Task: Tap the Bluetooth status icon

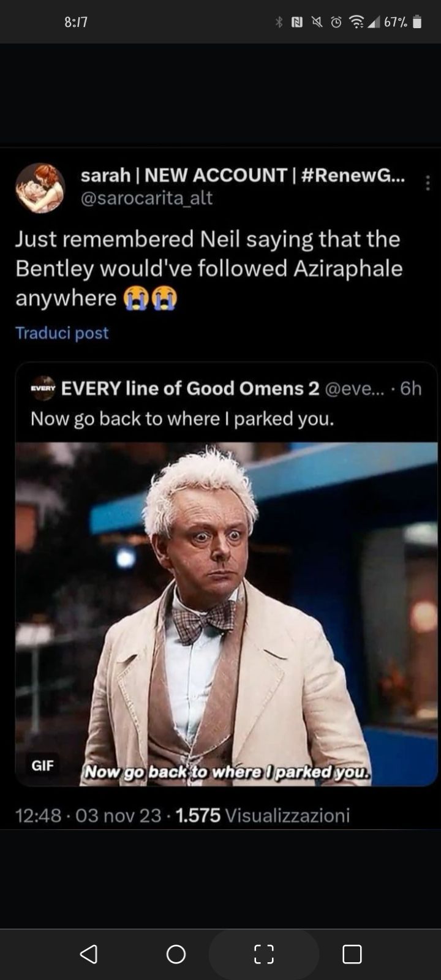Action: (x=279, y=22)
